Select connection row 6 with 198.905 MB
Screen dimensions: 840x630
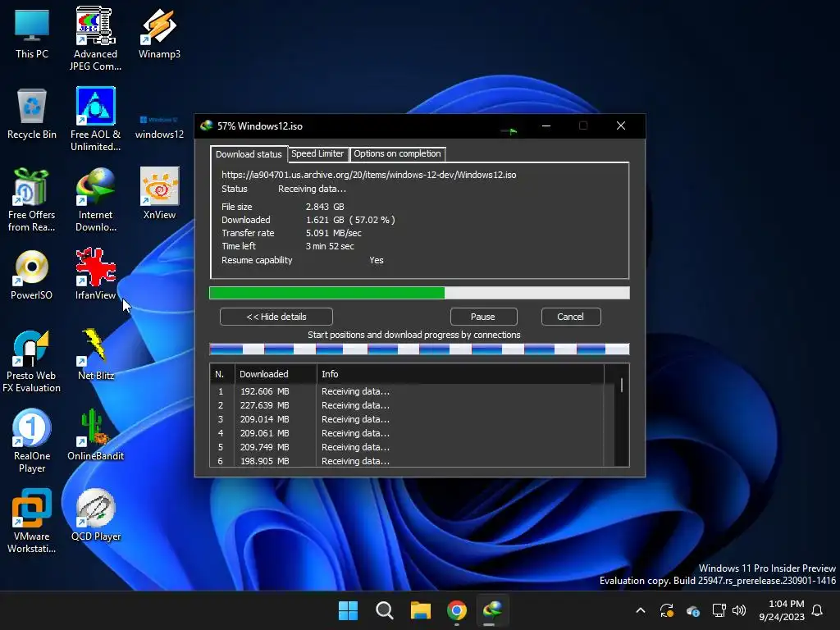point(407,461)
